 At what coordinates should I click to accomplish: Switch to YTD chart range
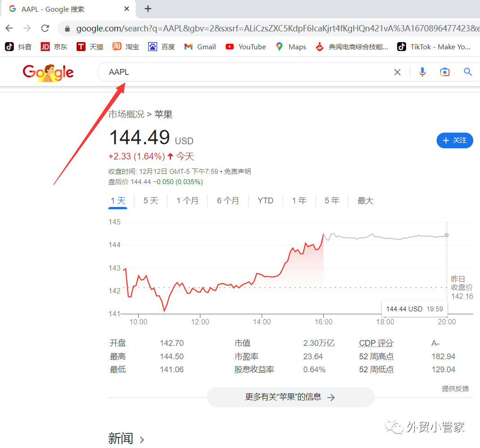click(x=266, y=201)
